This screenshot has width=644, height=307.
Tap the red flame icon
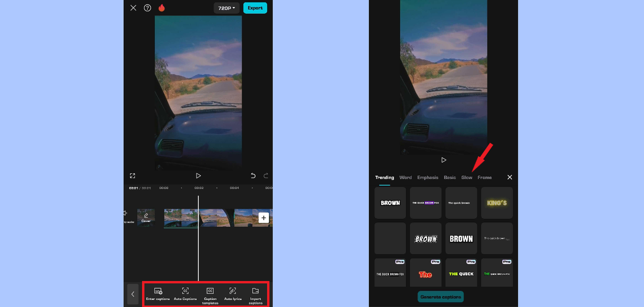pos(162,8)
